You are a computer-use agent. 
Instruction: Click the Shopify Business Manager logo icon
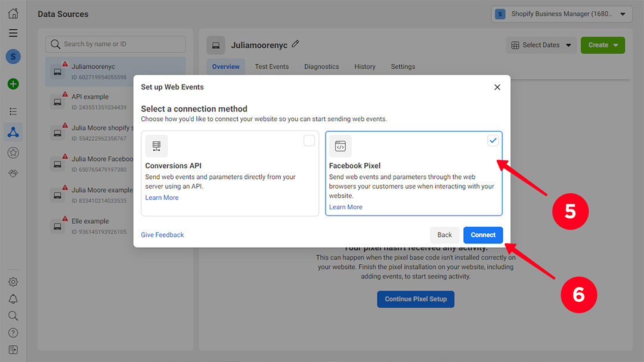click(500, 14)
